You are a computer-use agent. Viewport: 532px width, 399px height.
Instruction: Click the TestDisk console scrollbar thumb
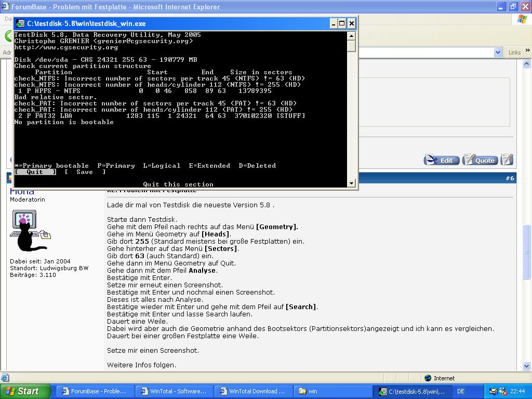pyautogui.click(x=352, y=46)
